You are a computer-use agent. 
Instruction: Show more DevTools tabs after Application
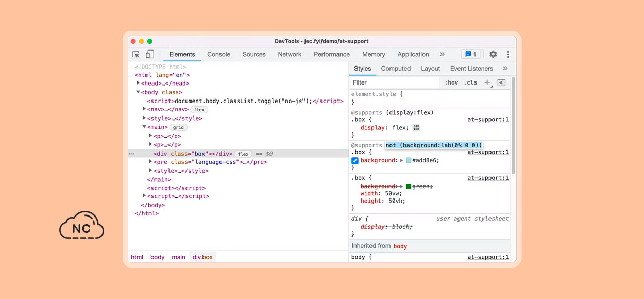pos(442,54)
